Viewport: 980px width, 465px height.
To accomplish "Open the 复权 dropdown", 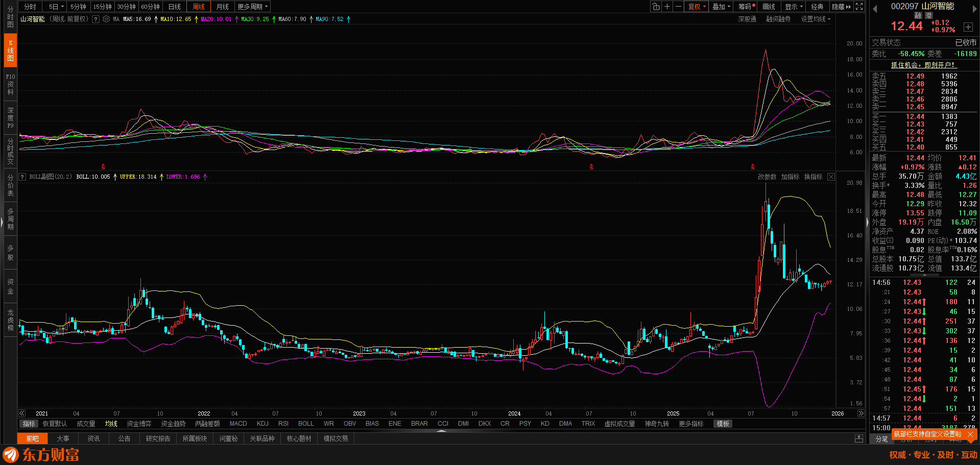I will [x=697, y=7].
